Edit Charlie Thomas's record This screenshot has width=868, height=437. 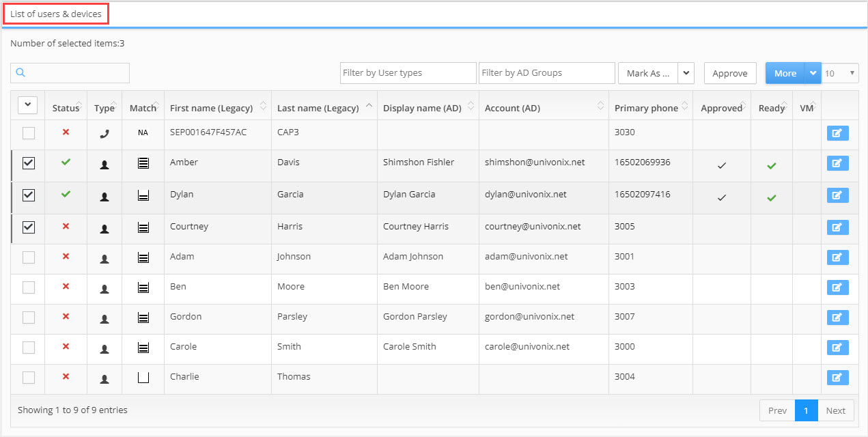point(837,378)
